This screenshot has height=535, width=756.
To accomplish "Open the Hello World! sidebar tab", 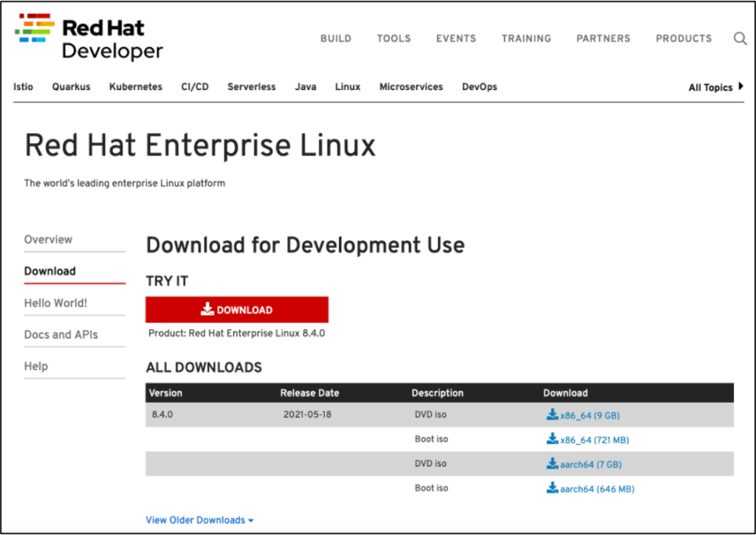I will pos(55,303).
